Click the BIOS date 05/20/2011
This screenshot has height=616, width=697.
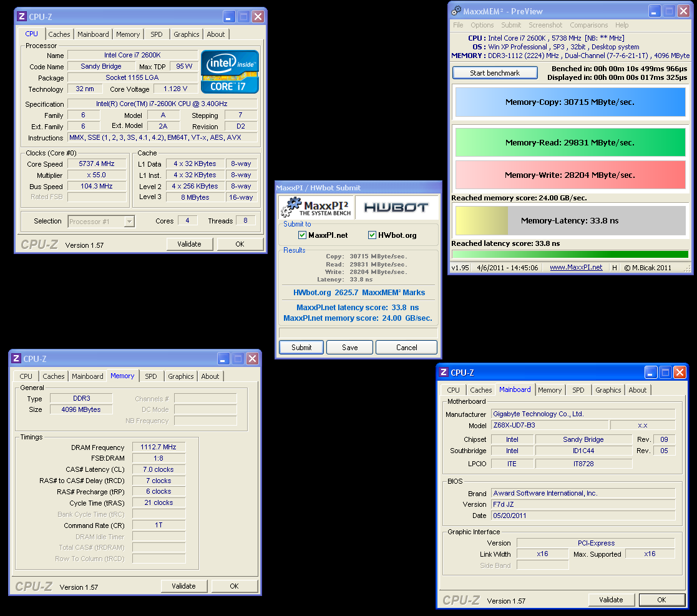pyautogui.click(x=583, y=516)
